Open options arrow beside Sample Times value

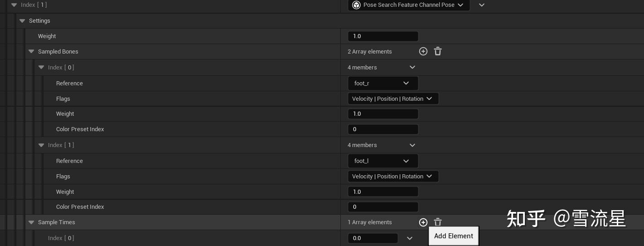(410, 238)
